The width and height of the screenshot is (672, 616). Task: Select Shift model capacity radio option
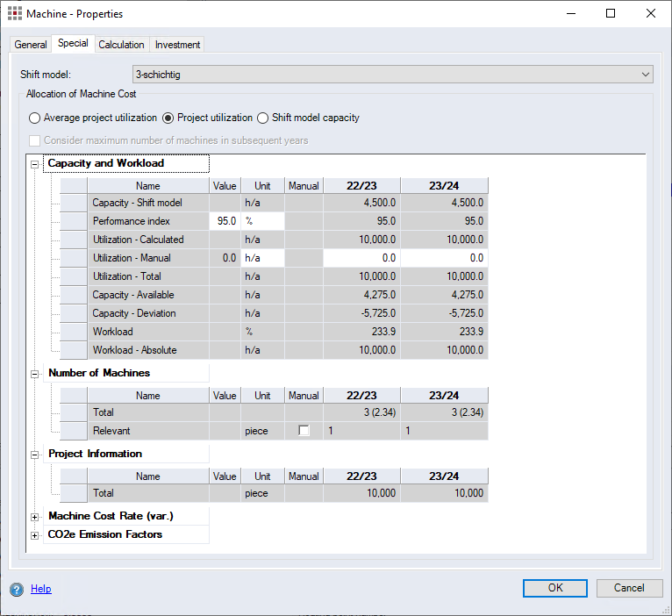[x=262, y=118]
